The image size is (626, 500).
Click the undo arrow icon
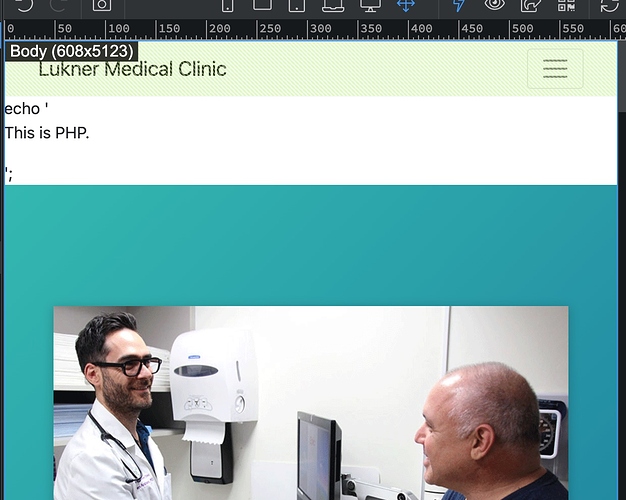point(24,5)
